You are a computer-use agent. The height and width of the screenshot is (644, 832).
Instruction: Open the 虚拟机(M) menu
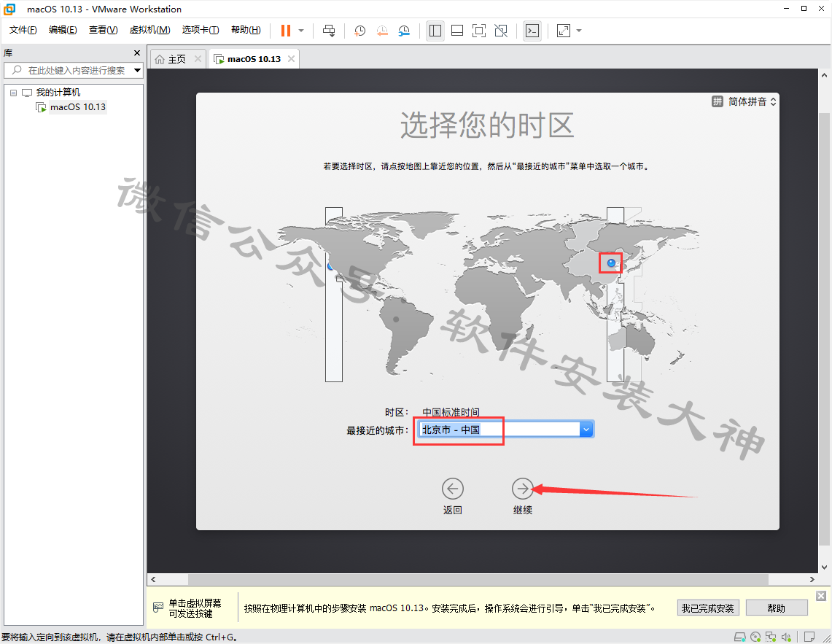(x=149, y=30)
